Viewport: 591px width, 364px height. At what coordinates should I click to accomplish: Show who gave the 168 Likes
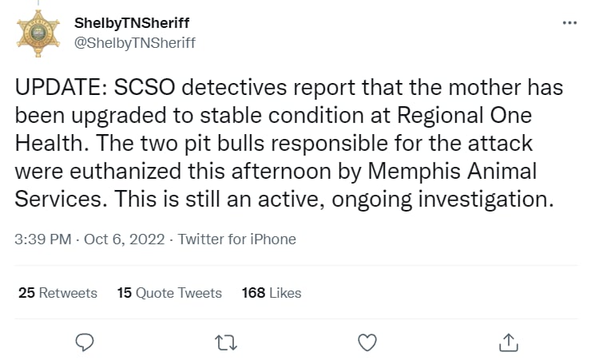coord(272,293)
